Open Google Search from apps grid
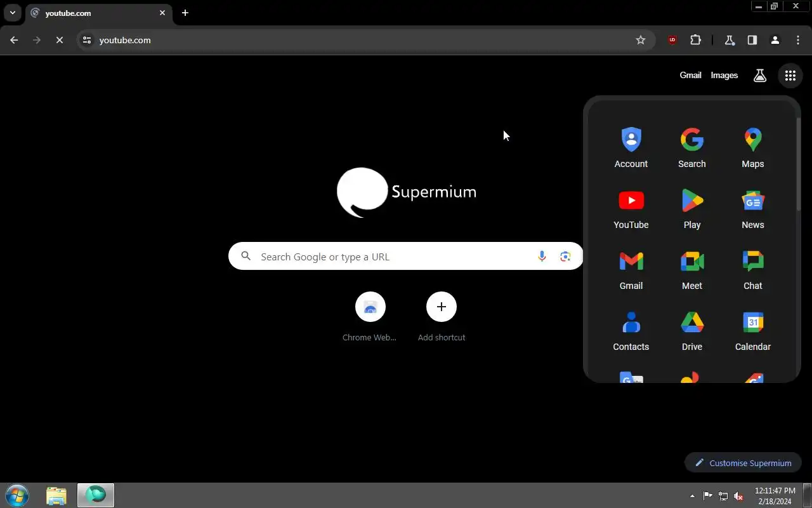The width and height of the screenshot is (812, 508). [x=692, y=147]
